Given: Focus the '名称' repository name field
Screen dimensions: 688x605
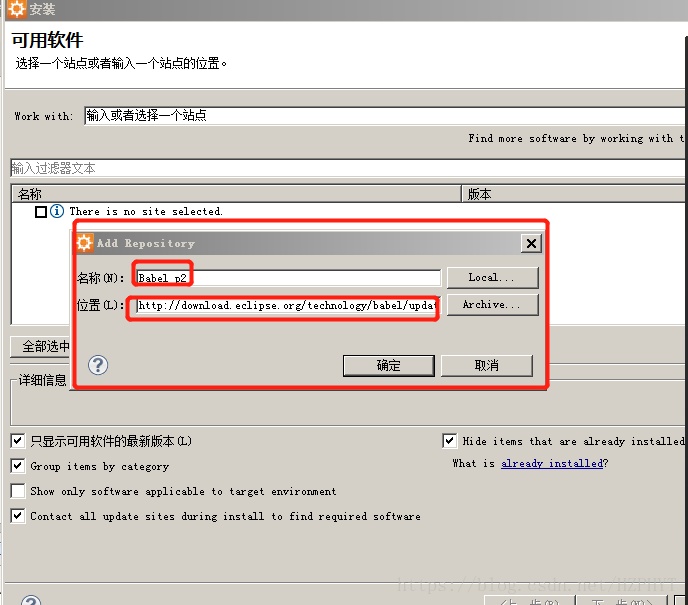Looking at the screenshot, I should 288,278.
